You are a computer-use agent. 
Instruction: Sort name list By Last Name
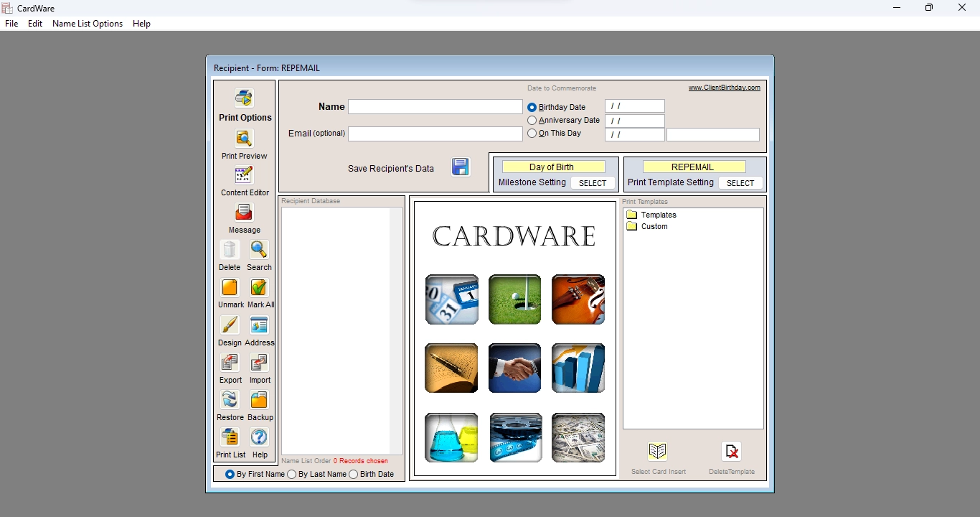click(x=292, y=474)
